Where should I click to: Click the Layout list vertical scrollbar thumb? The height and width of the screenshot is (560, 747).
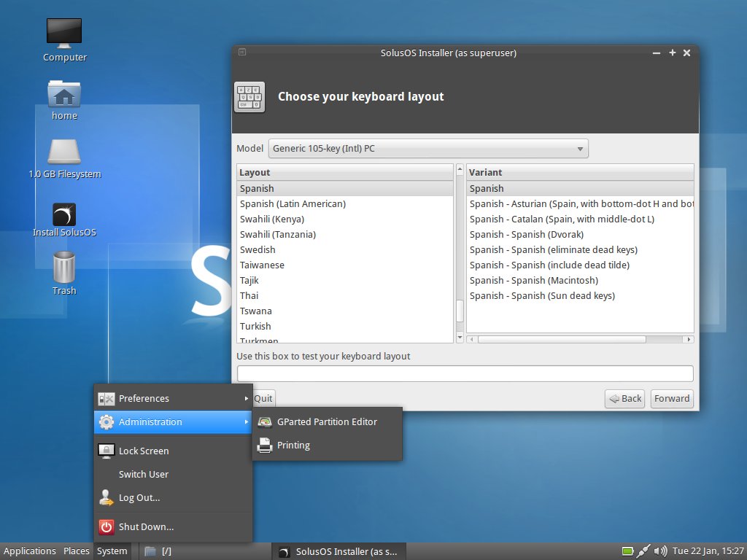460,311
